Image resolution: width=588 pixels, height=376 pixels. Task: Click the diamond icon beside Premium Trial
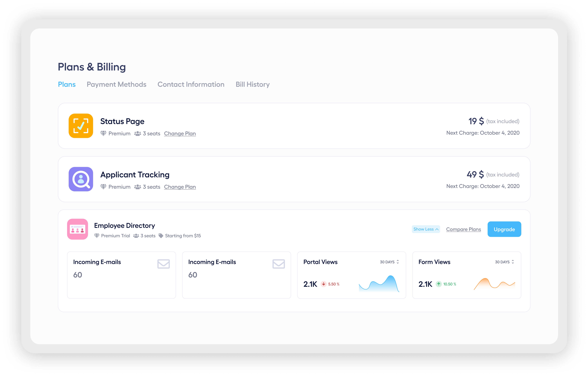pos(97,236)
